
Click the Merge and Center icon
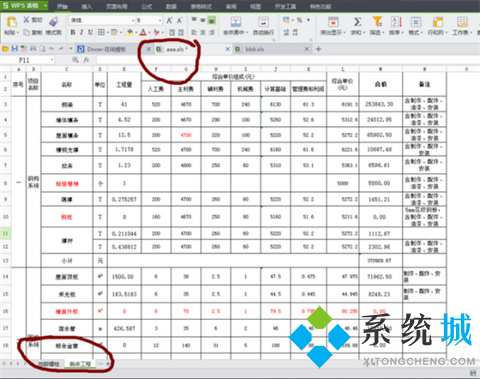click(236, 22)
